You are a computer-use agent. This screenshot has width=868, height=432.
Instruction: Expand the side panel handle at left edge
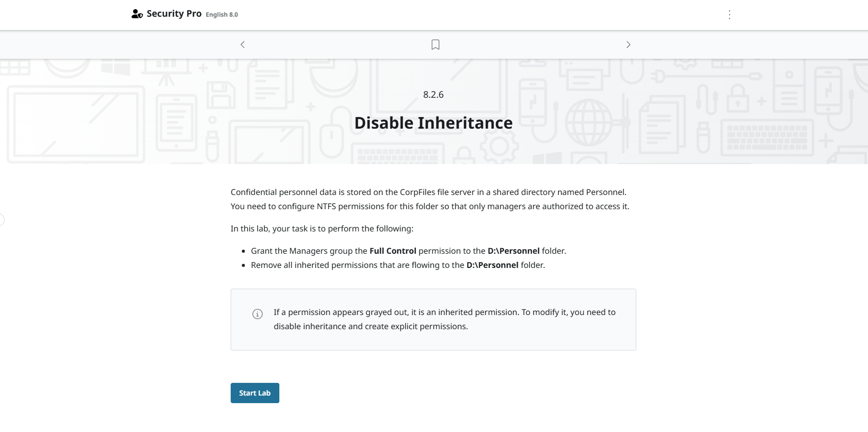(x=2, y=220)
